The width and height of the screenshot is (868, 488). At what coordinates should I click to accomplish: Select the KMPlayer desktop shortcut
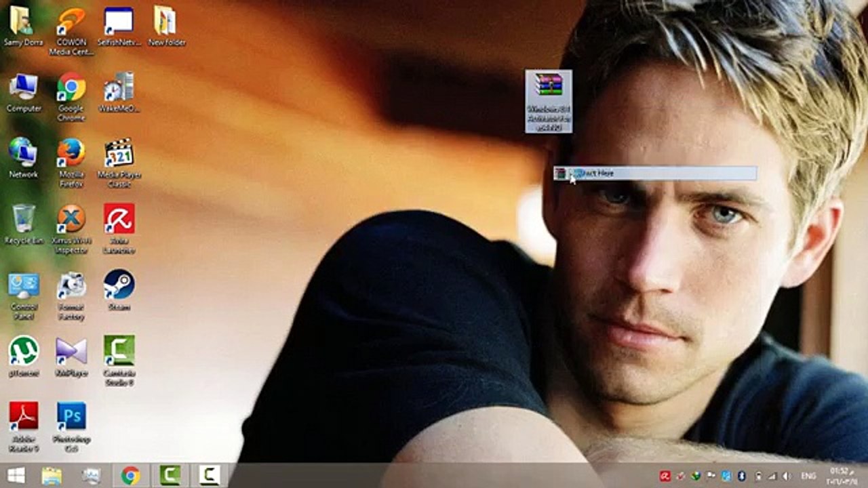tap(71, 357)
